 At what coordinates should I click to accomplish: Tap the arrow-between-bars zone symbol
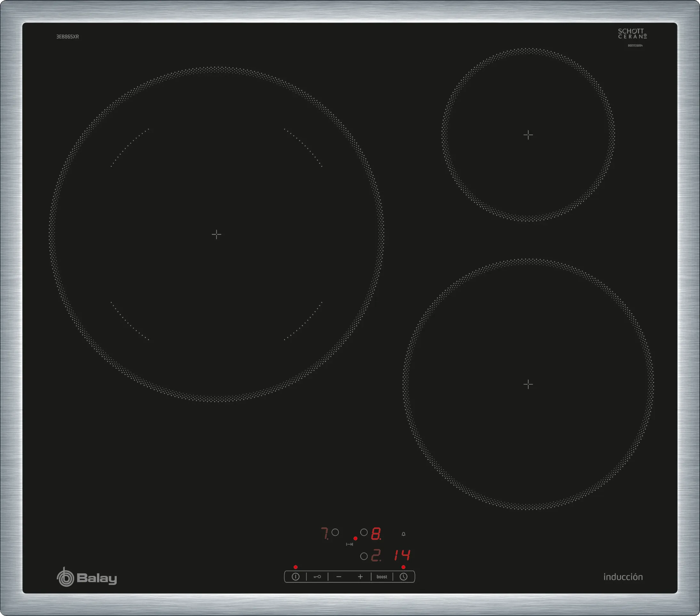click(349, 544)
